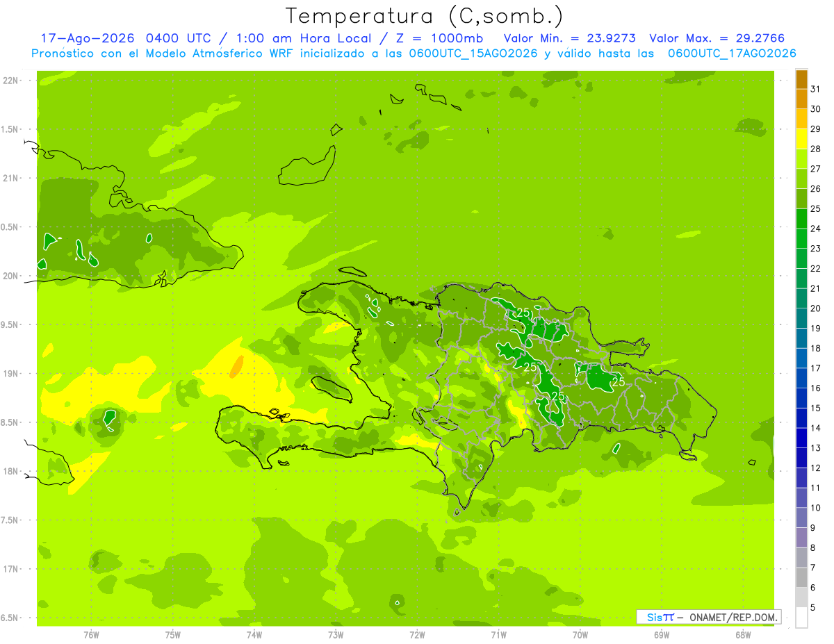
Task: Click the '21N' latitude label
Action: pyautogui.click(x=10, y=179)
